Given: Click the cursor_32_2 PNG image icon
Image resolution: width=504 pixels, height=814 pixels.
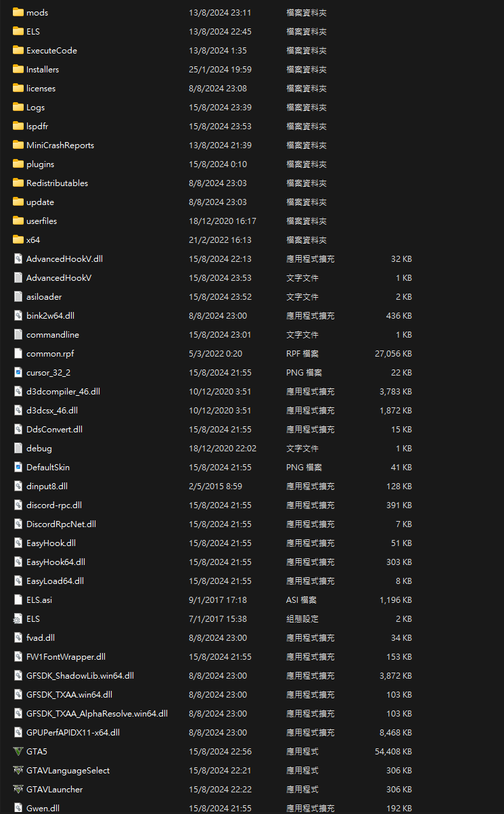Looking at the screenshot, I should click(18, 372).
